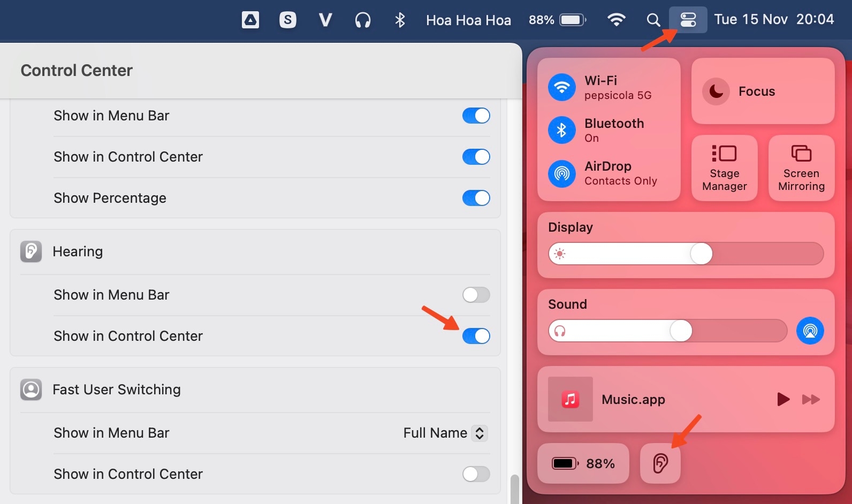852x504 pixels.
Task: Click the Display brightness slider
Action: tap(686, 254)
